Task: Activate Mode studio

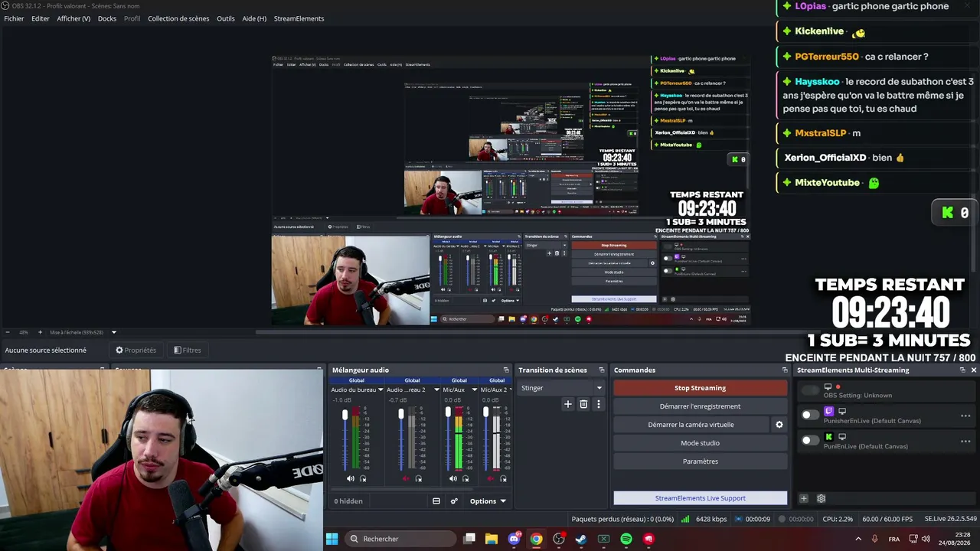Action: [x=701, y=443]
